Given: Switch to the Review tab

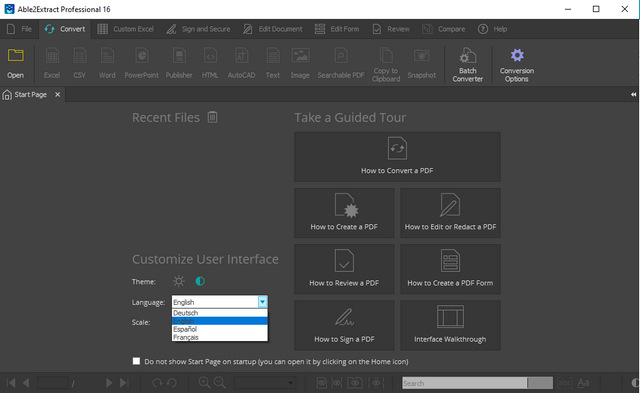Looking at the screenshot, I should (391, 29).
